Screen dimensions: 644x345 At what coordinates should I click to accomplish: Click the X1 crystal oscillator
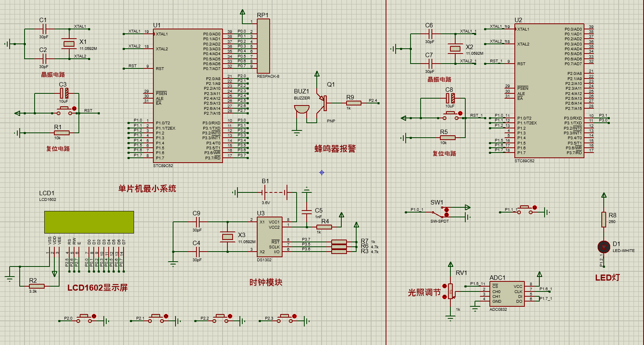(x=69, y=43)
